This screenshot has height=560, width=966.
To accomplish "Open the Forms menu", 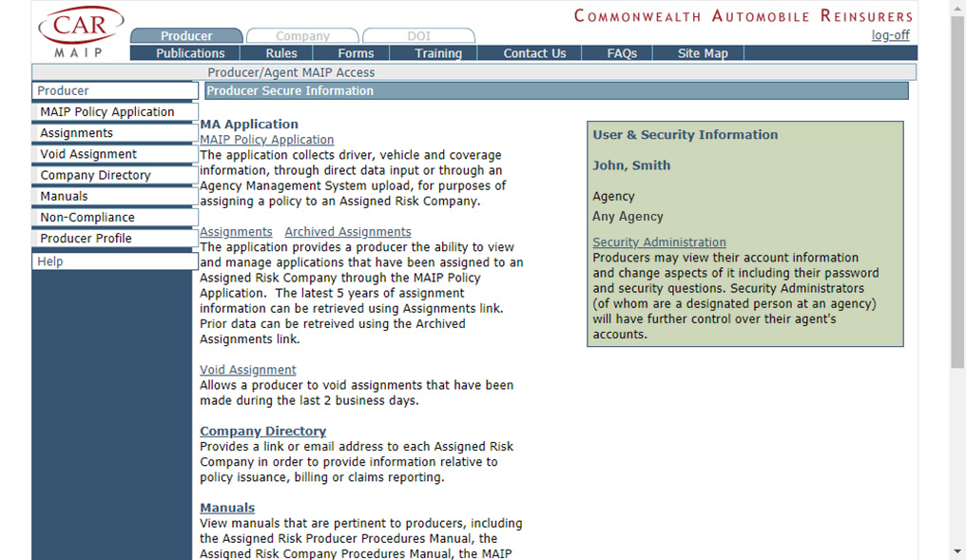I will point(356,53).
